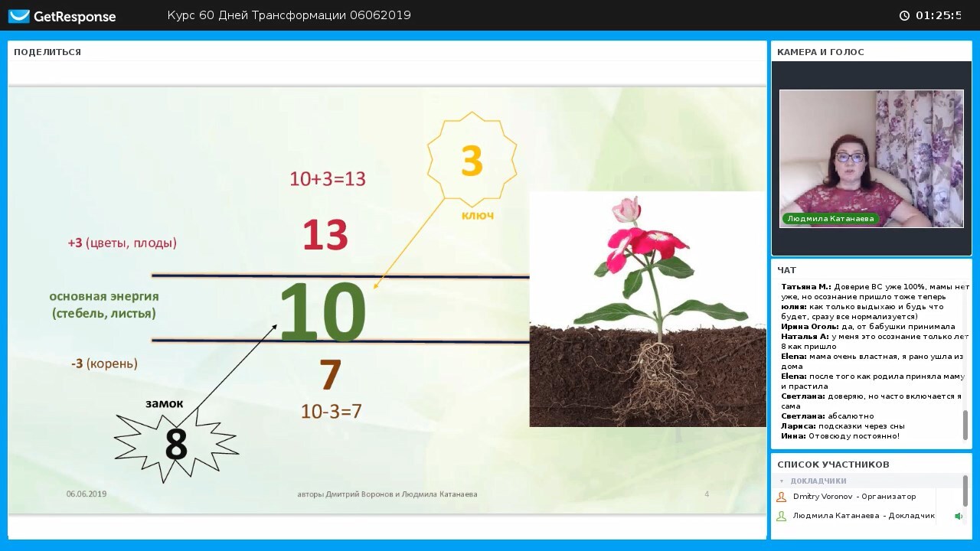This screenshot has height=551, width=980.
Task: Collapse the Докладчики group arrow
Action: (x=782, y=481)
